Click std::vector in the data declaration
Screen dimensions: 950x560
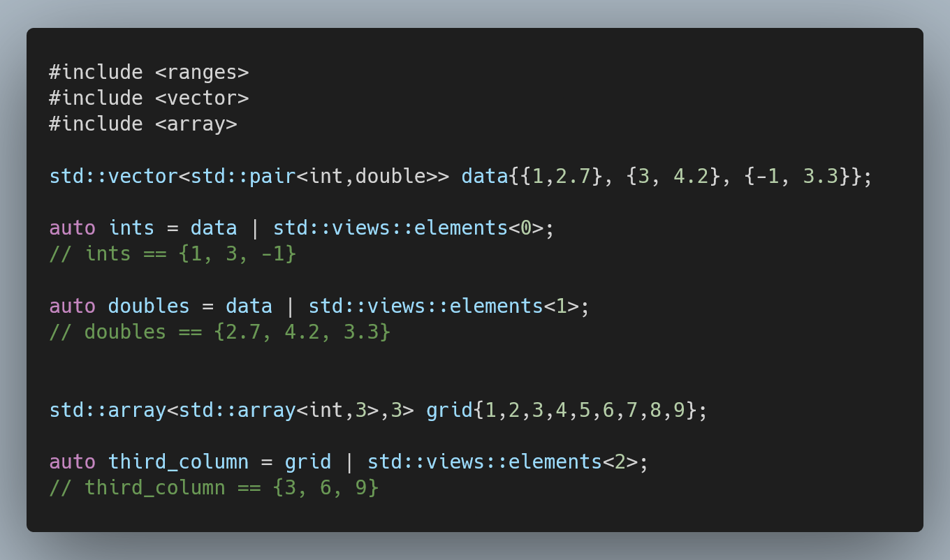[113, 176]
